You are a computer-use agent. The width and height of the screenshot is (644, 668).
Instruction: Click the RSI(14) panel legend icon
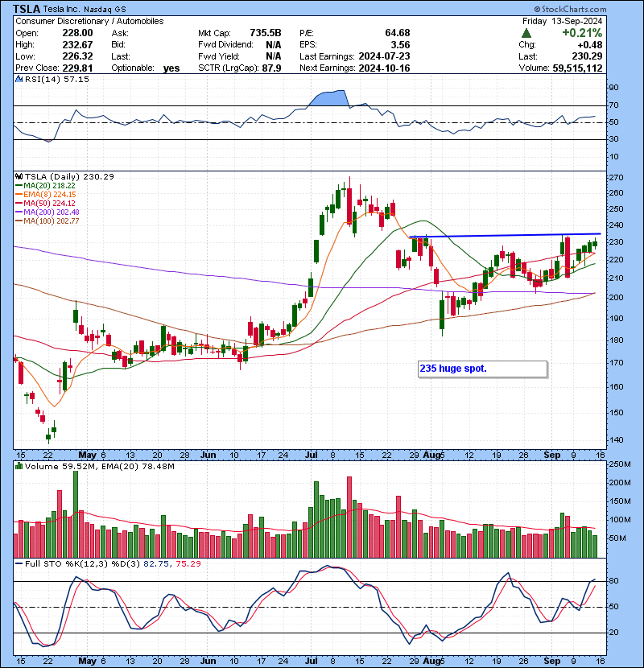click(x=19, y=79)
